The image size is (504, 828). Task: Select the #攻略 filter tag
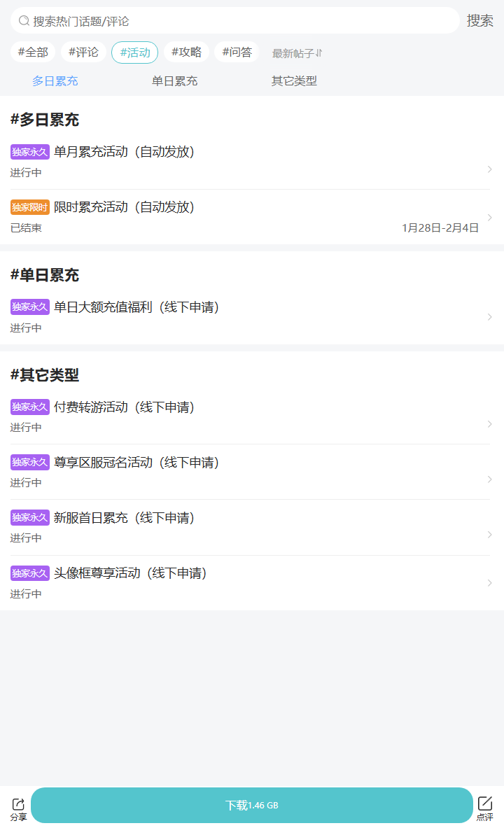coord(186,52)
